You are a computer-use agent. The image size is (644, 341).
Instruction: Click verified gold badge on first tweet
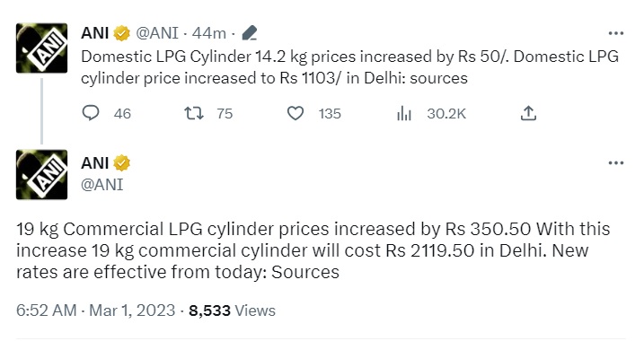pos(121,33)
